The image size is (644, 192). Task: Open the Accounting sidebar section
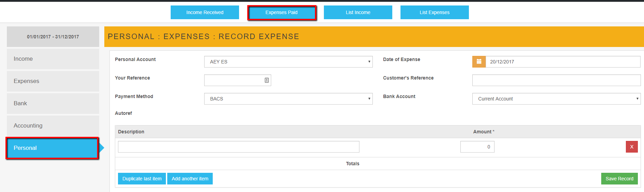(x=53, y=126)
